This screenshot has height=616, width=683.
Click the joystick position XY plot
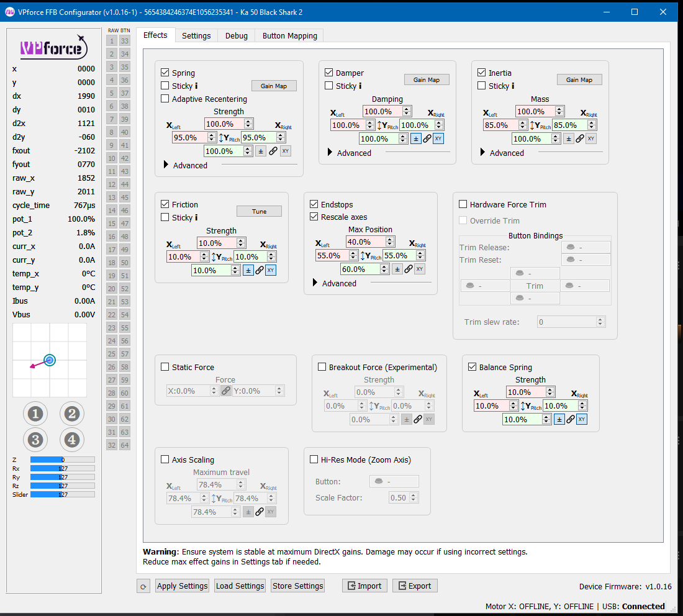(50, 360)
